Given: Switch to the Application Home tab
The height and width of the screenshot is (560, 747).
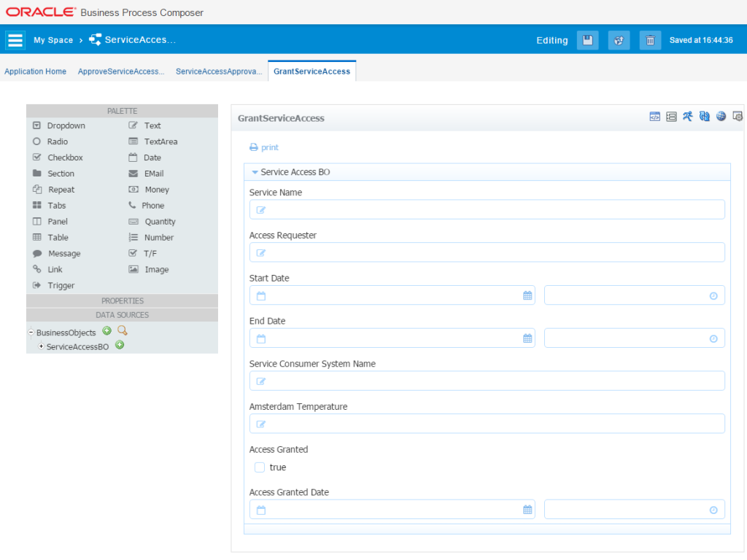Looking at the screenshot, I should [x=35, y=71].
